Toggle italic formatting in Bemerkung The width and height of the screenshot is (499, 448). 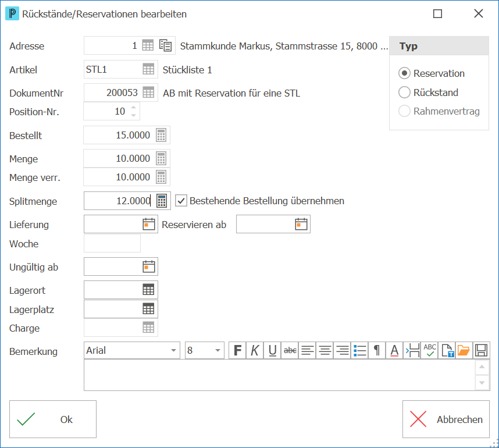255,350
